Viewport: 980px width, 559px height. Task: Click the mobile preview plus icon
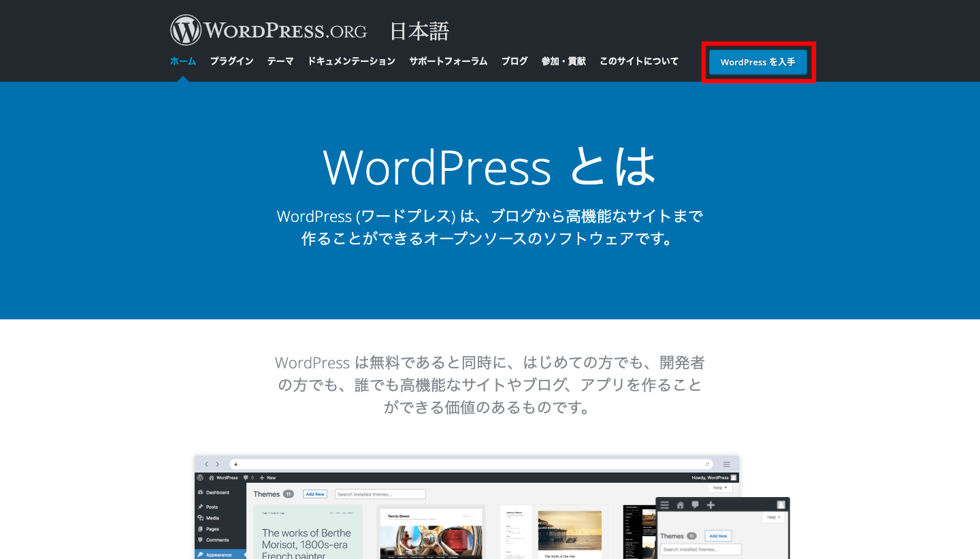pyautogui.click(x=710, y=505)
